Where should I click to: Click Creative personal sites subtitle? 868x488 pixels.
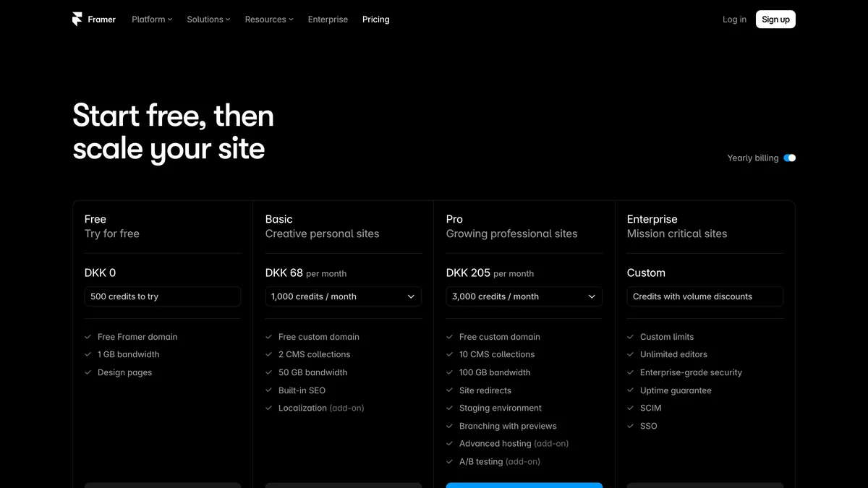click(323, 234)
